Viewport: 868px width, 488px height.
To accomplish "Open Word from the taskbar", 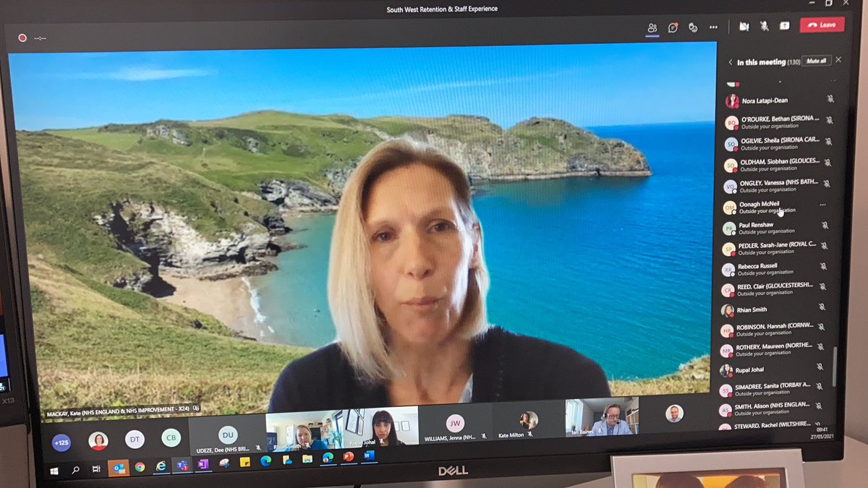I will click(x=368, y=455).
